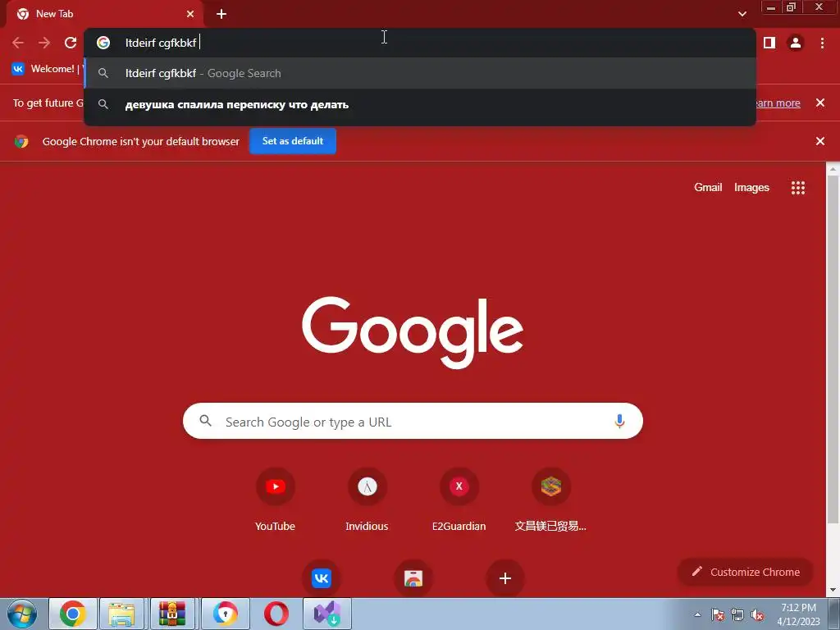Viewport: 840px width, 630px height.
Task: Open the E2Guardian shortcut
Action: [x=459, y=500]
